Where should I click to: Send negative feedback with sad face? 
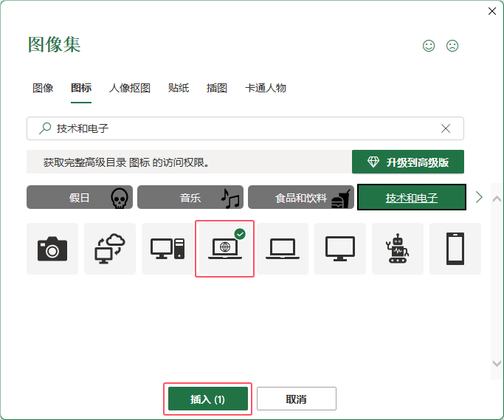point(452,46)
